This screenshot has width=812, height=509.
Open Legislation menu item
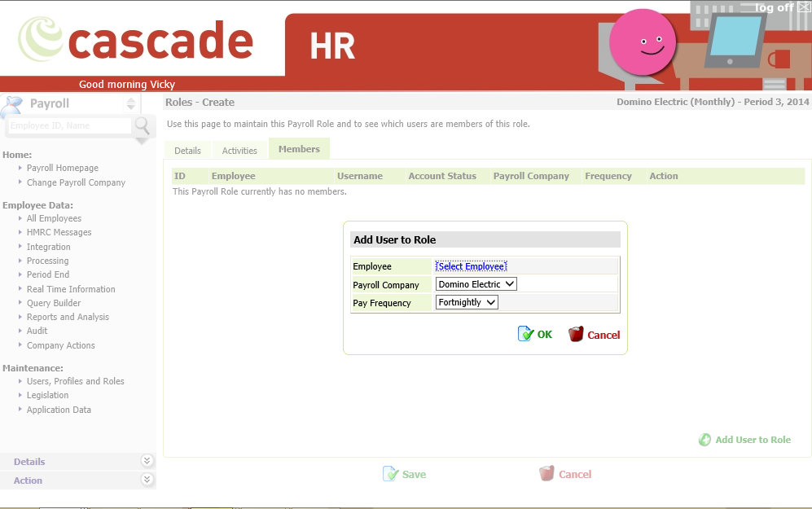click(47, 395)
